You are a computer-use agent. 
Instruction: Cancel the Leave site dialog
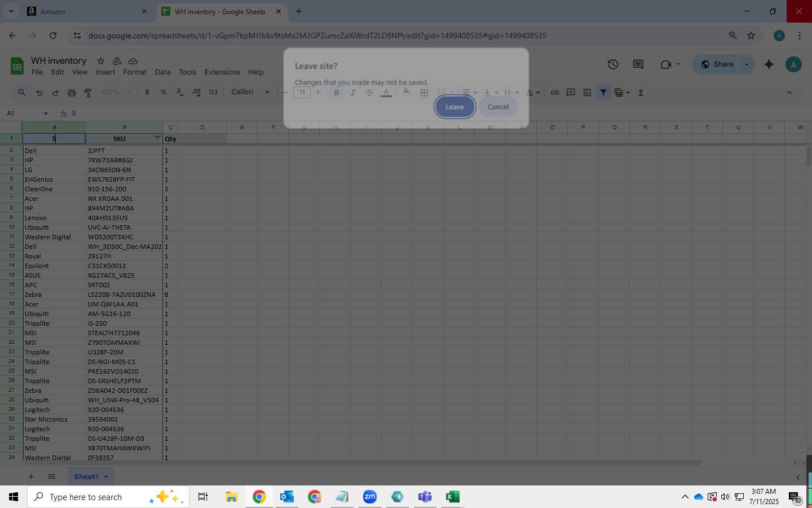point(498,107)
